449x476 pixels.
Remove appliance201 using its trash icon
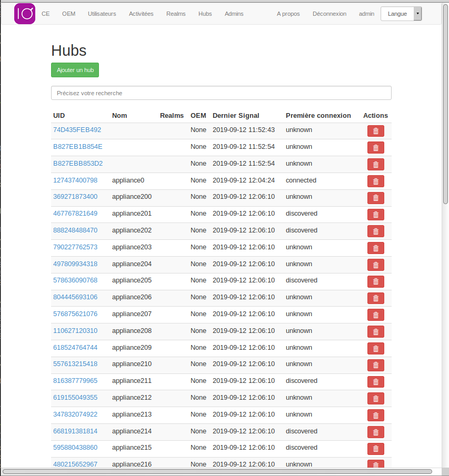375,215
